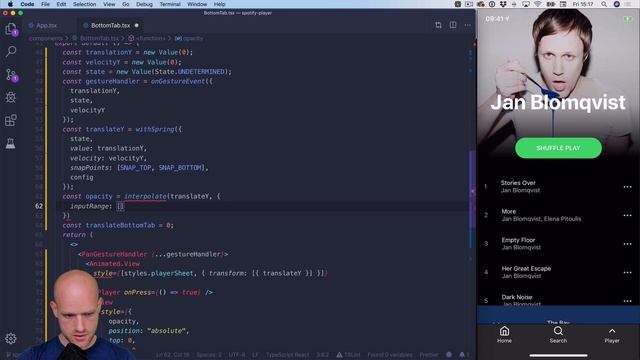This screenshot has width=640, height=360.
Task: Click line number 62 in gutter
Action: 39,206
